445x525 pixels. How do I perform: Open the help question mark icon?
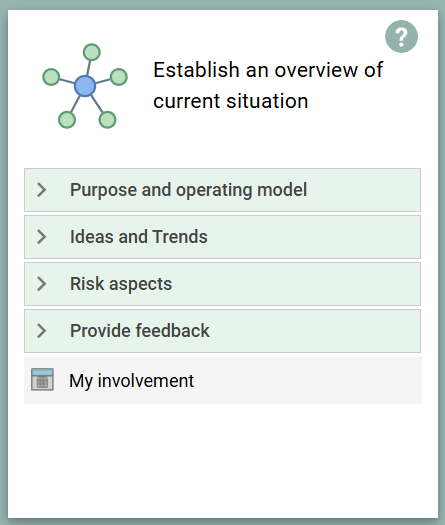[x=401, y=36]
